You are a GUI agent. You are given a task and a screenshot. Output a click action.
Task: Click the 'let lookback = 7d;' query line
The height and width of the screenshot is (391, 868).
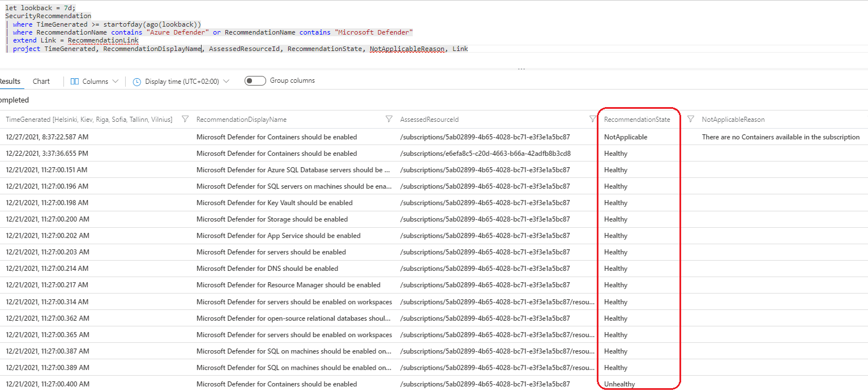click(x=40, y=8)
